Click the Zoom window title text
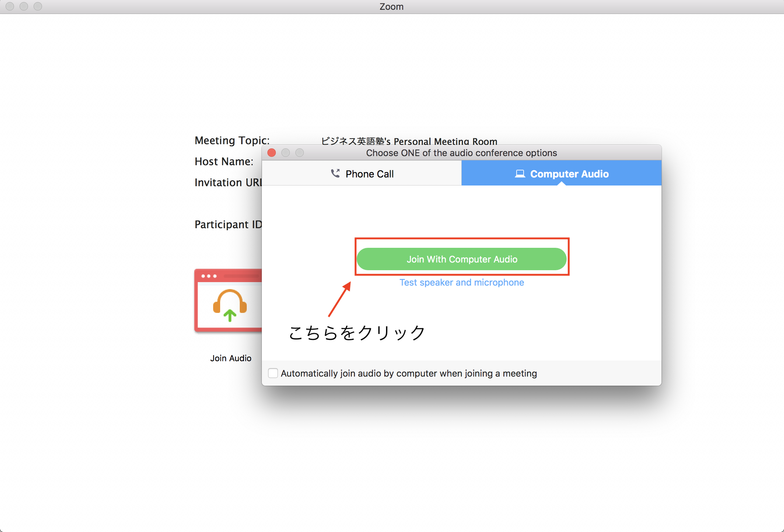 [x=392, y=7]
